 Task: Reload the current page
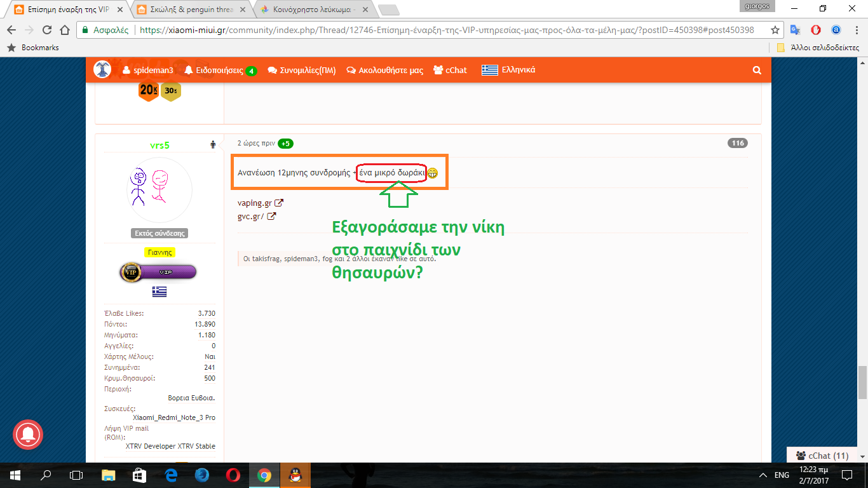(46, 30)
